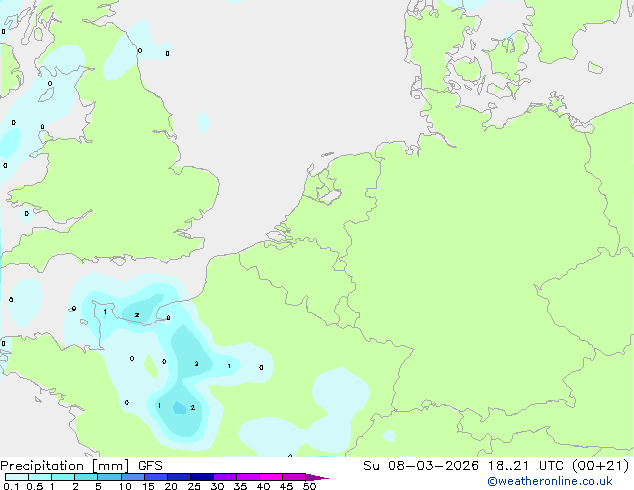Image resolution: width=634 pixels, height=490 pixels.
Task: Click the over-50 mm legend arrow tip
Action: pyautogui.click(x=317, y=477)
